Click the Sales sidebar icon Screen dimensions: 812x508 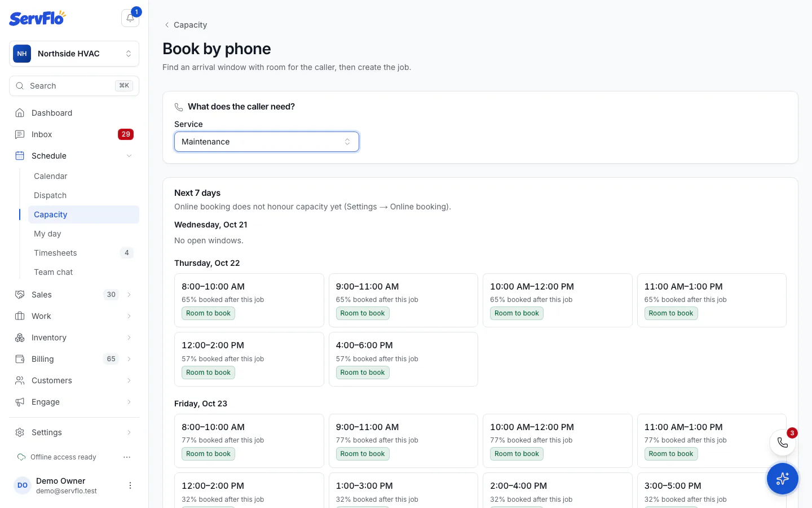[x=20, y=295]
